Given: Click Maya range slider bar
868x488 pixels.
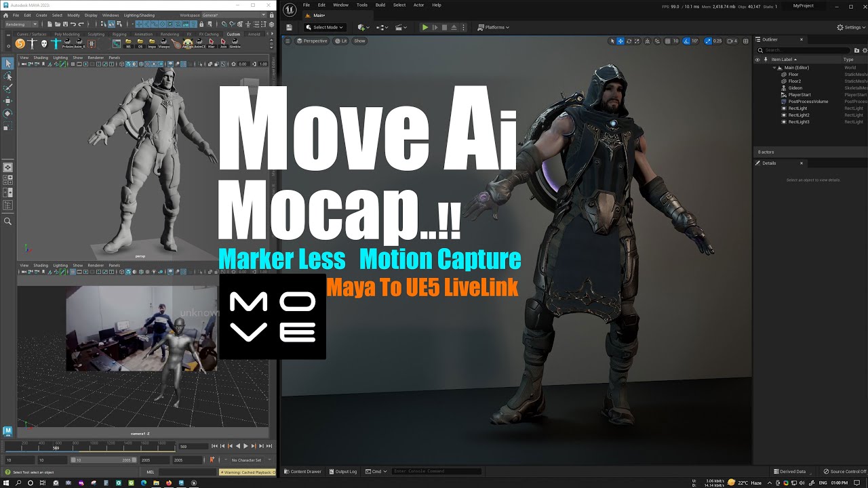Looking at the screenshot, I should [x=105, y=460].
